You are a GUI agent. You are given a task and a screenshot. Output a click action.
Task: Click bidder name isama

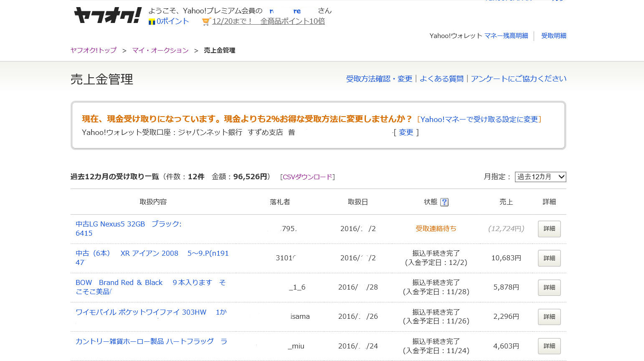pyautogui.click(x=300, y=317)
